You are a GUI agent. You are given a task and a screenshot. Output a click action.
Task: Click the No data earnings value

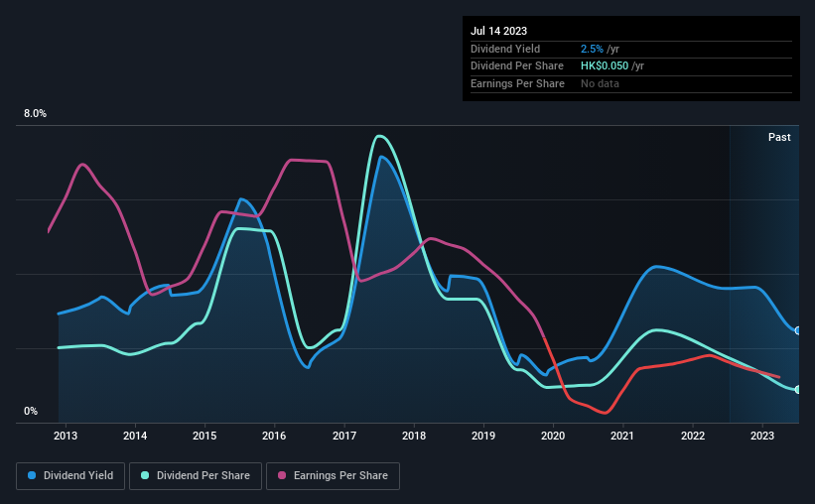click(600, 83)
